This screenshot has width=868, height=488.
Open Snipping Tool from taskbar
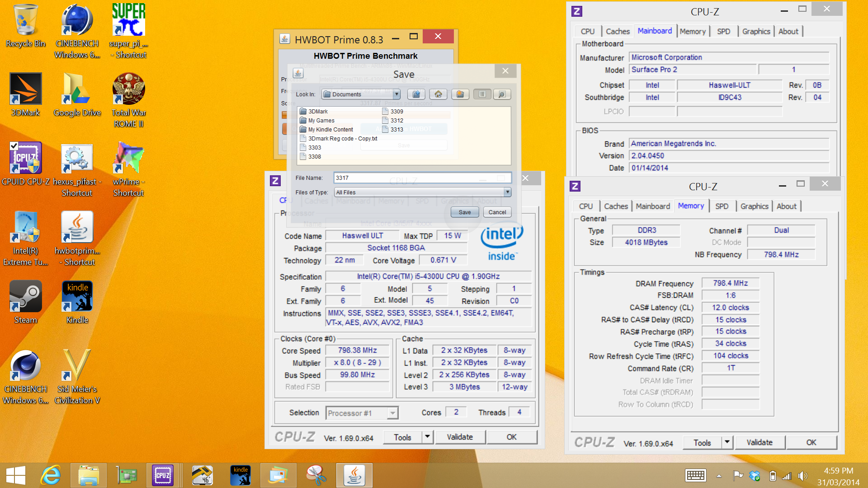(x=316, y=475)
